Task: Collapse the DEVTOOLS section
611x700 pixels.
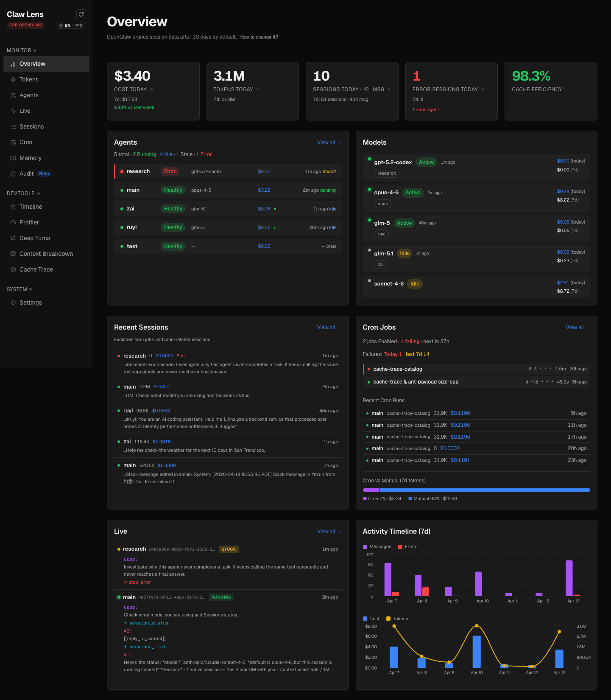Action: pyautogui.click(x=24, y=193)
